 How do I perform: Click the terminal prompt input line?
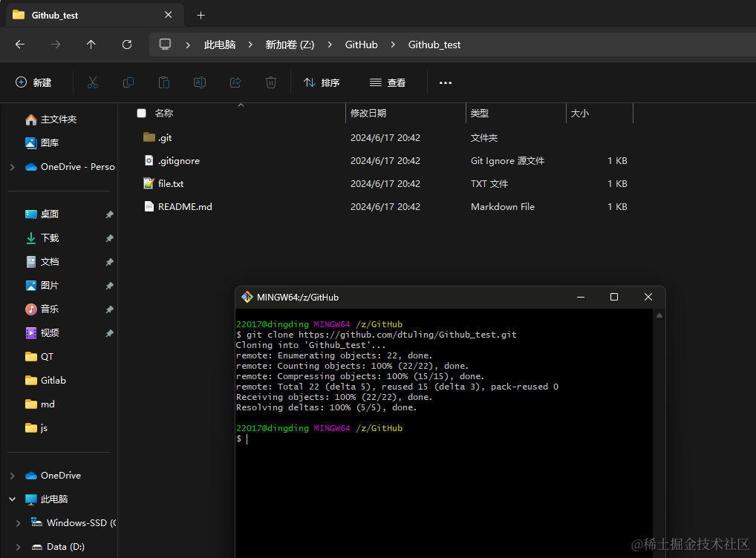(x=443, y=439)
